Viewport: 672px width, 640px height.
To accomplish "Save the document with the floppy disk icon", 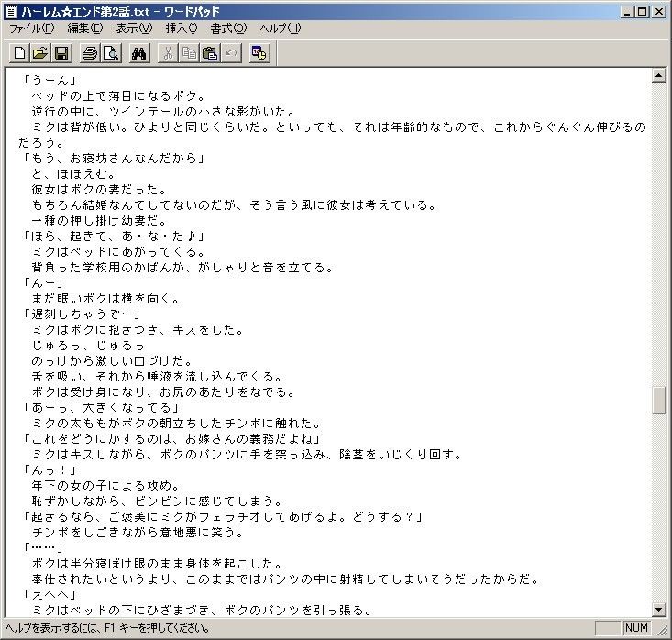I will 61,53.
